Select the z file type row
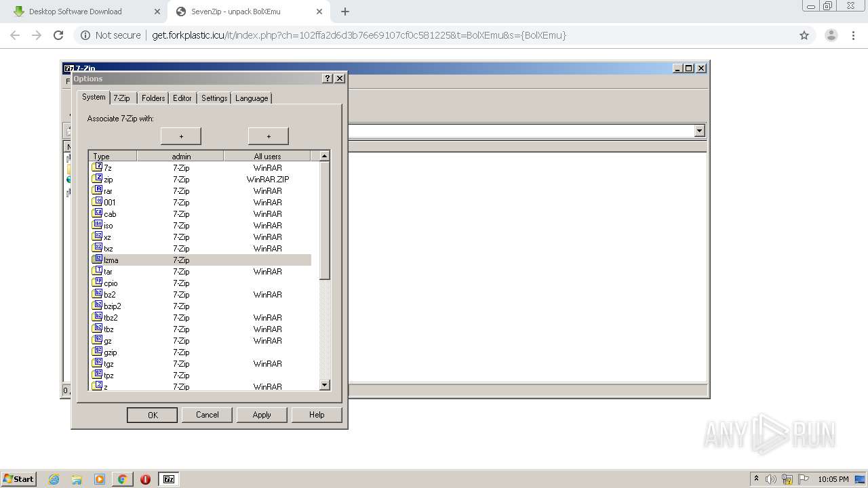The height and width of the screenshot is (488, 868). pos(201,386)
